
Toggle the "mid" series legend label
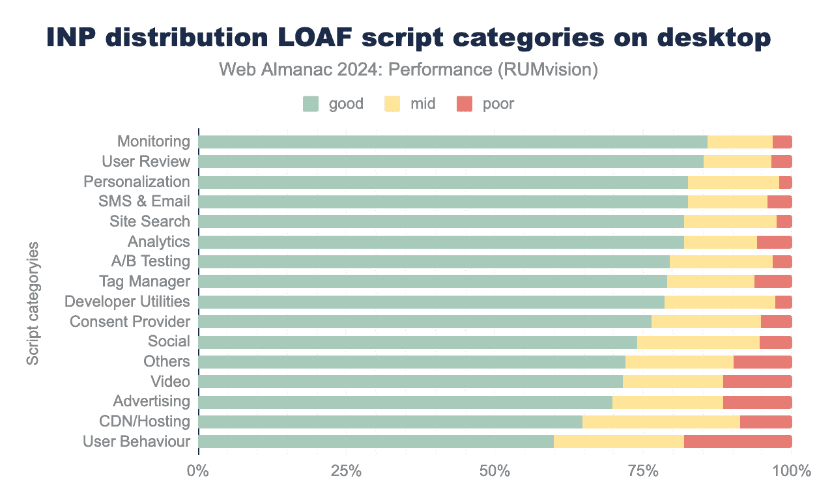click(423, 104)
